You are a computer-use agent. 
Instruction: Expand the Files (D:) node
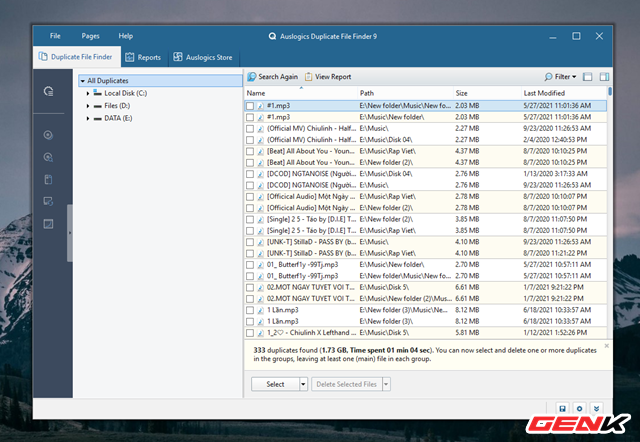pyautogui.click(x=88, y=106)
